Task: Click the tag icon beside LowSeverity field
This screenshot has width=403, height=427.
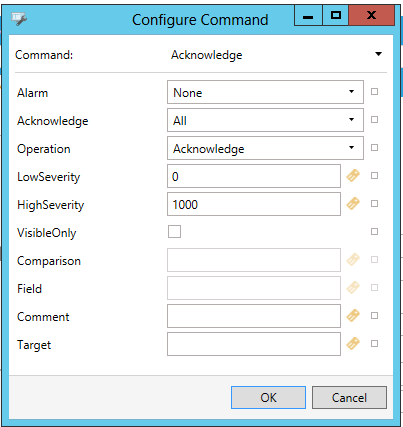Action: 353,176
